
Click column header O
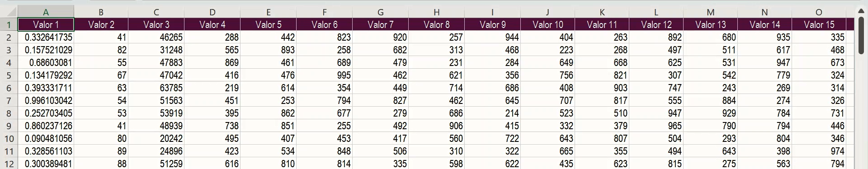[819, 12]
